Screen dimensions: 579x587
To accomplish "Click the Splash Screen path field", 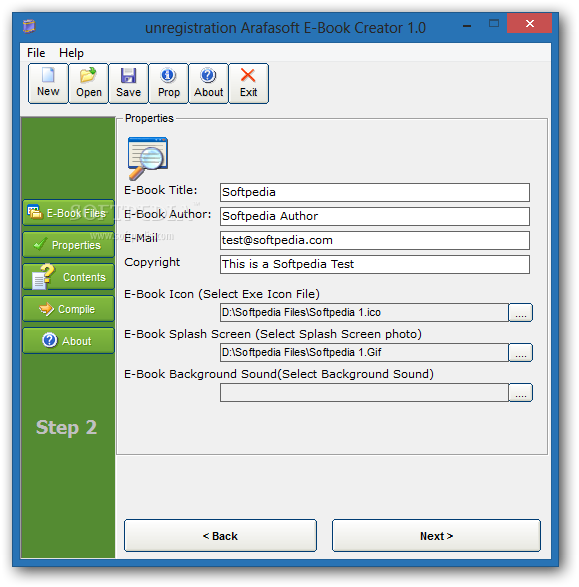I will pyautogui.click(x=364, y=352).
